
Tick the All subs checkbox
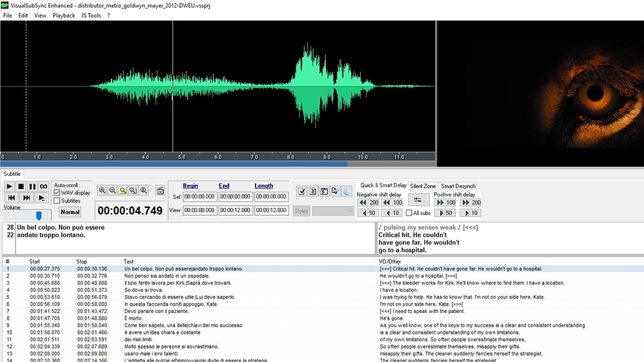409,213
